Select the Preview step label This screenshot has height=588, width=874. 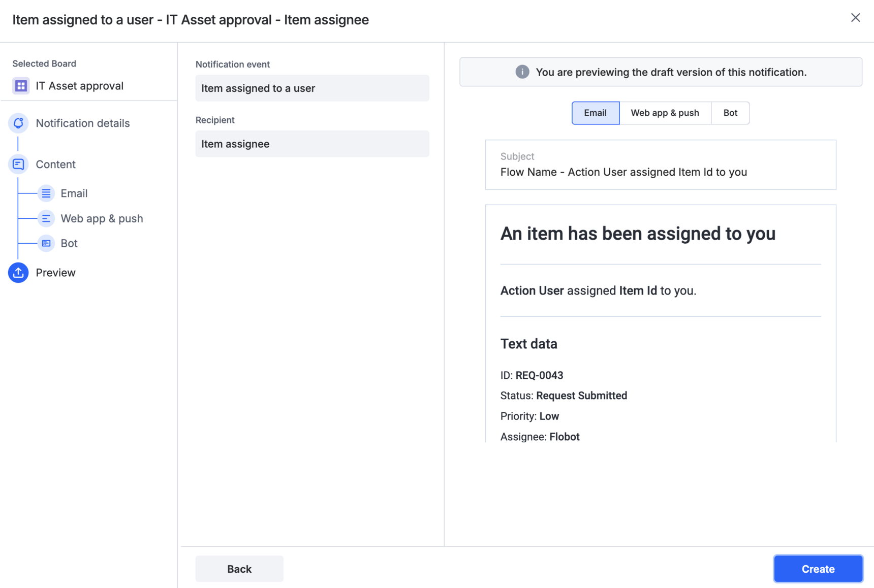(55, 273)
